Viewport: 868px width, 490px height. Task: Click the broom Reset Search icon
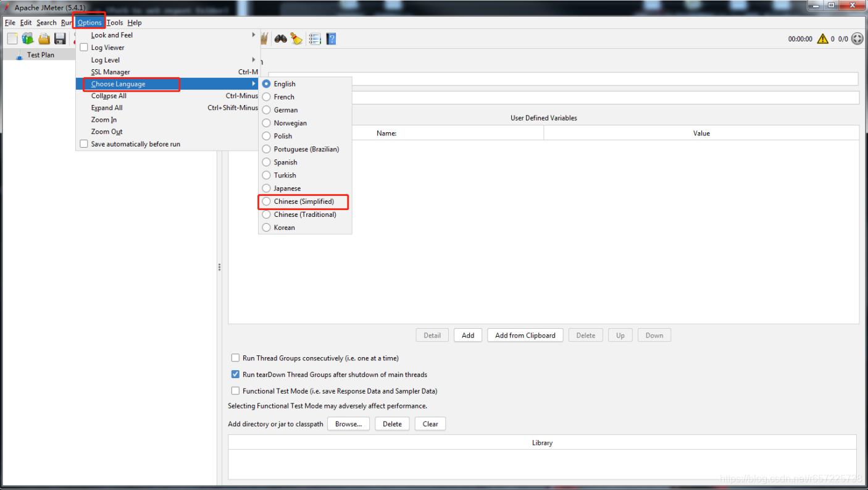coord(297,39)
